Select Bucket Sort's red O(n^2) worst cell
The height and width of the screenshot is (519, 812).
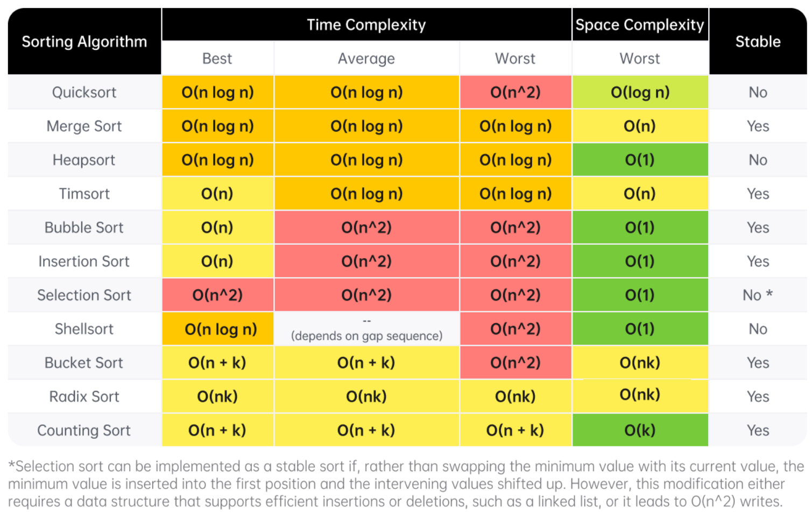(x=515, y=363)
